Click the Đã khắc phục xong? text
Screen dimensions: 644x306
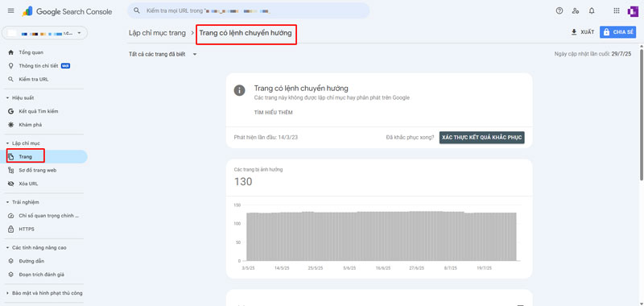(x=410, y=138)
